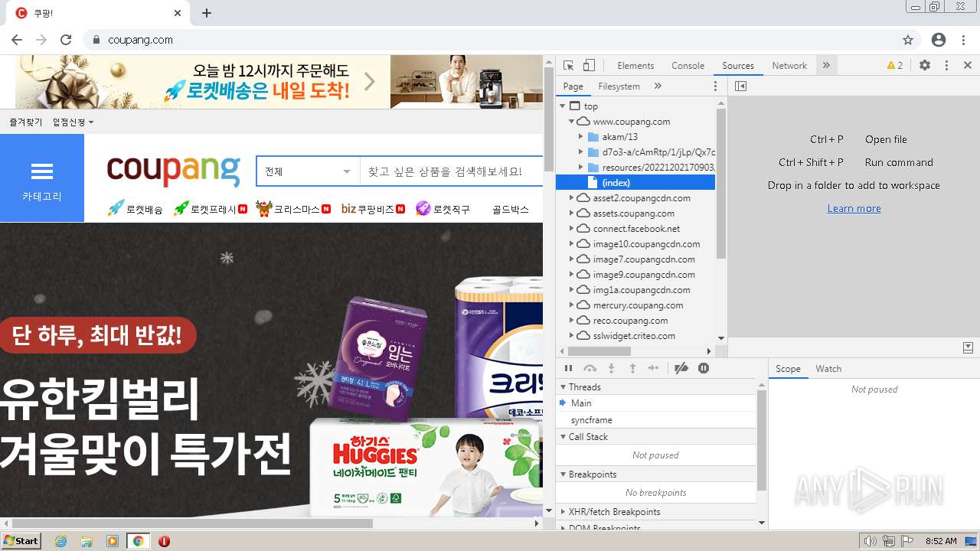
Task: Show more Sources navigator tabs
Action: 658,86
